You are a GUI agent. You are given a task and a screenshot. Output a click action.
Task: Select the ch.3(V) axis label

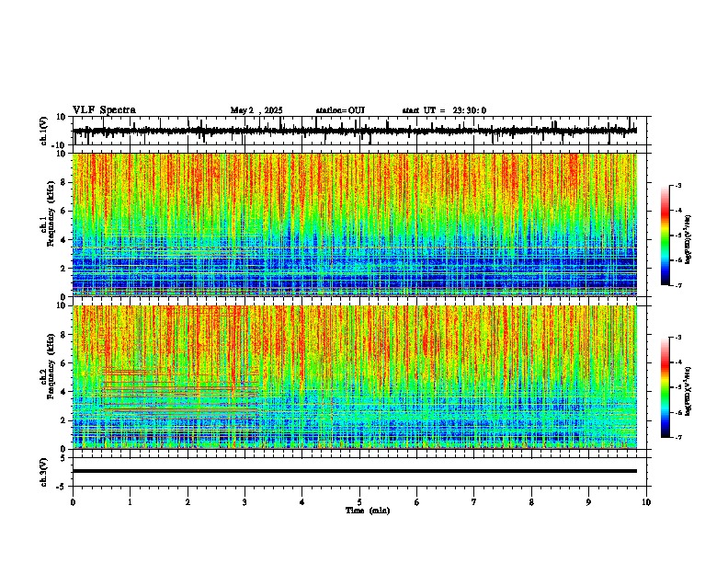(x=43, y=472)
